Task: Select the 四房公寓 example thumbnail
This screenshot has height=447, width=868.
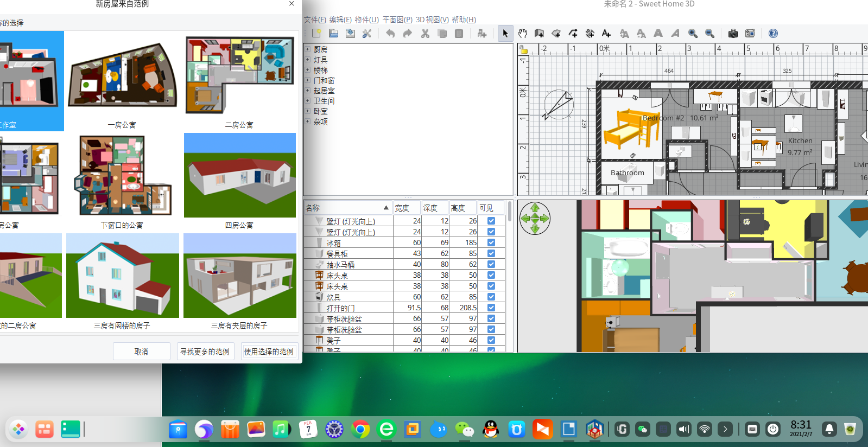Action: 239,175
